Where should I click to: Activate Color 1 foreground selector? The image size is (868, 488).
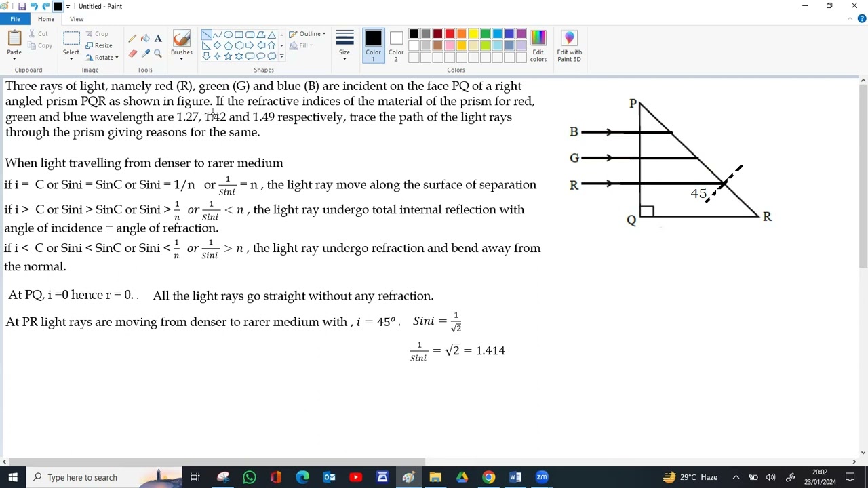coord(373,46)
